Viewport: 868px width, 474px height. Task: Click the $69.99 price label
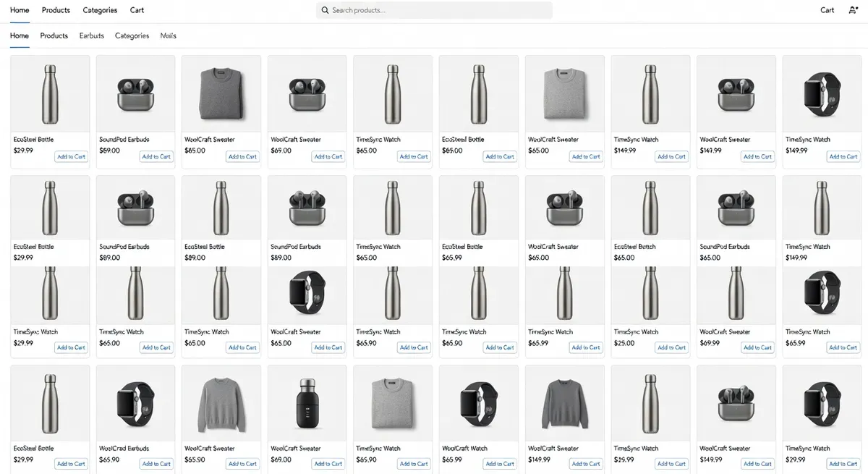pos(710,343)
